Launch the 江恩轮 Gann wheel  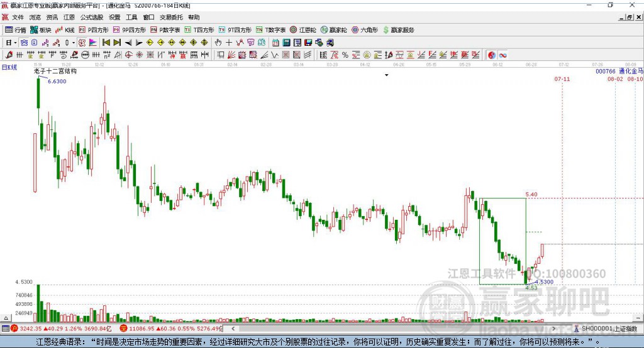tap(303, 30)
